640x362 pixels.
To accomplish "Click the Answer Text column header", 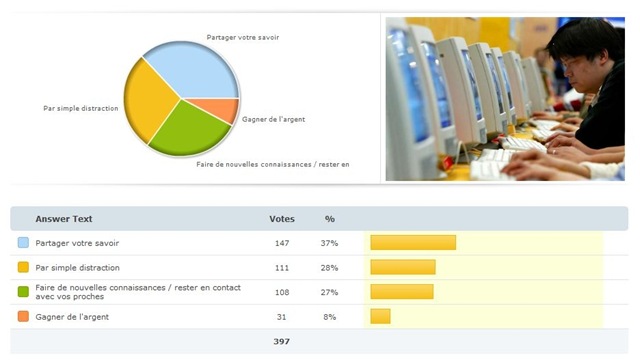I will tap(64, 219).
